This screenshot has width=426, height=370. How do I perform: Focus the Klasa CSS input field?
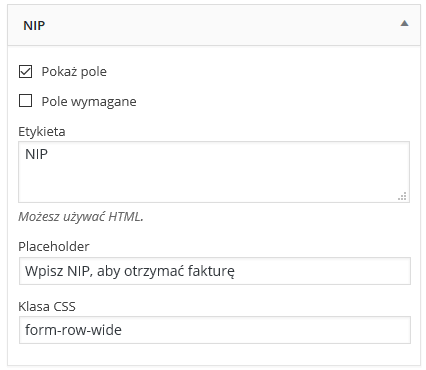click(x=215, y=330)
